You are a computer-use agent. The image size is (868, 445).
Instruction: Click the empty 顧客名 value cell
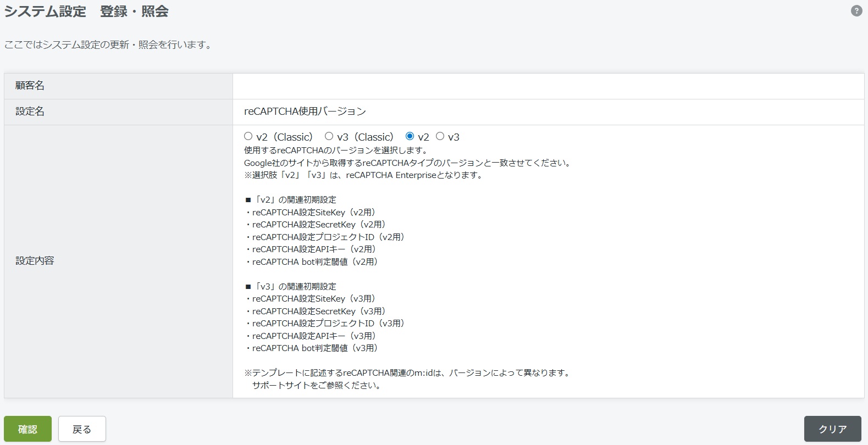click(x=548, y=86)
